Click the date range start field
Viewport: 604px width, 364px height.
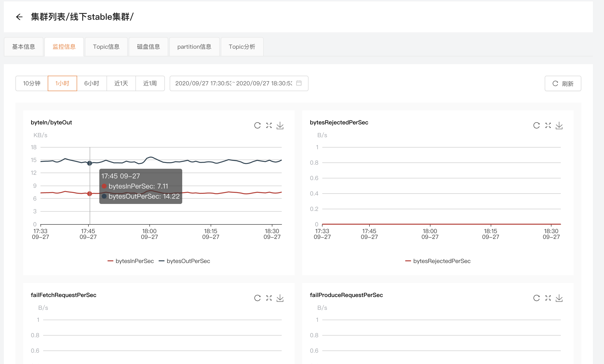[x=203, y=83]
